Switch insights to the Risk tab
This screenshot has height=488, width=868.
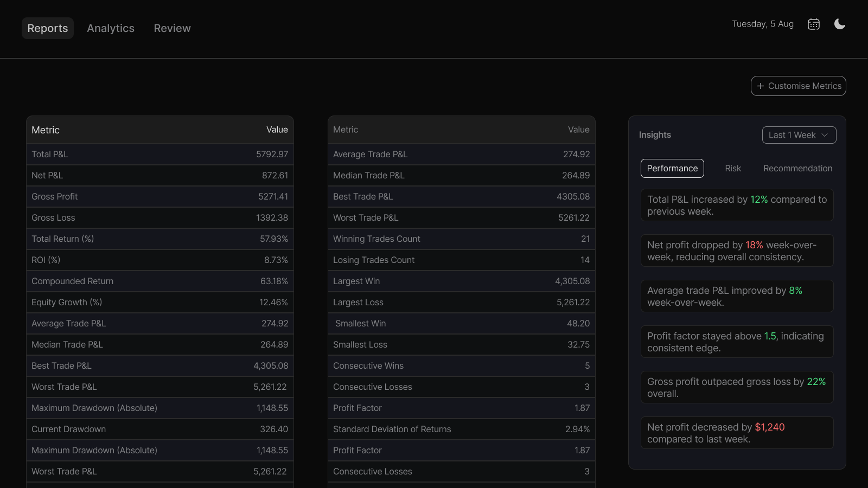733,169
